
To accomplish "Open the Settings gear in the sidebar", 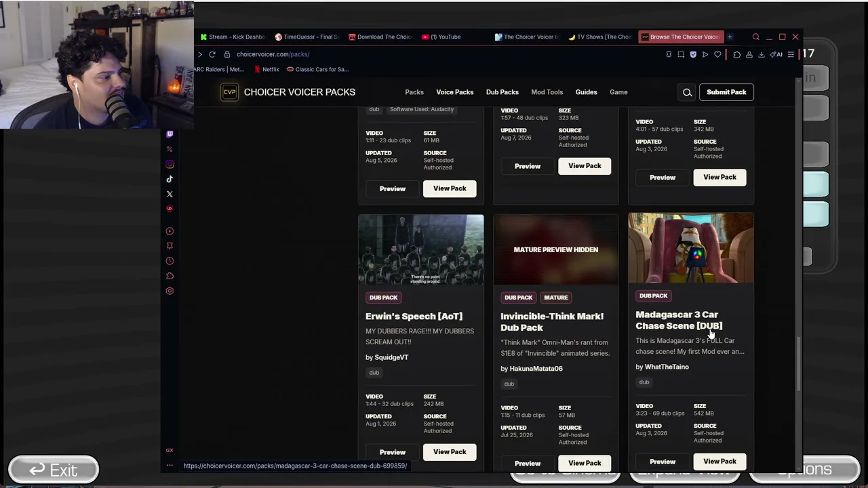I will (170, 291).
